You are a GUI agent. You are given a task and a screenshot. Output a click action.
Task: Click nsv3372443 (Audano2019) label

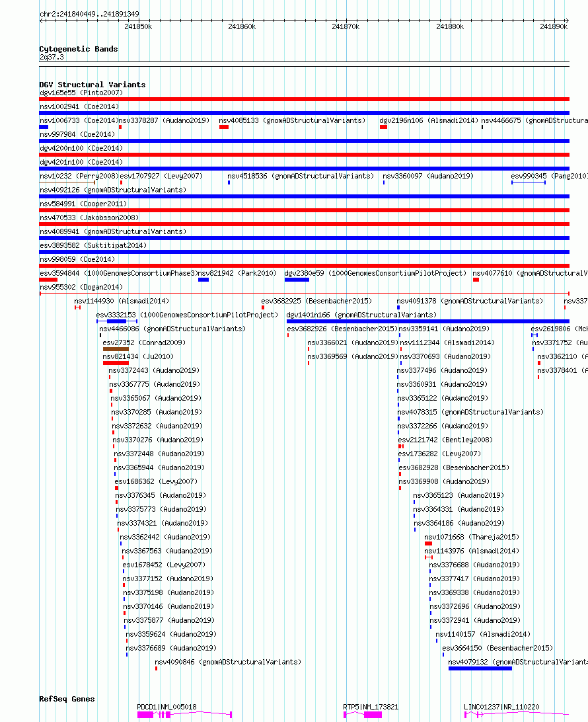[154, 370]
